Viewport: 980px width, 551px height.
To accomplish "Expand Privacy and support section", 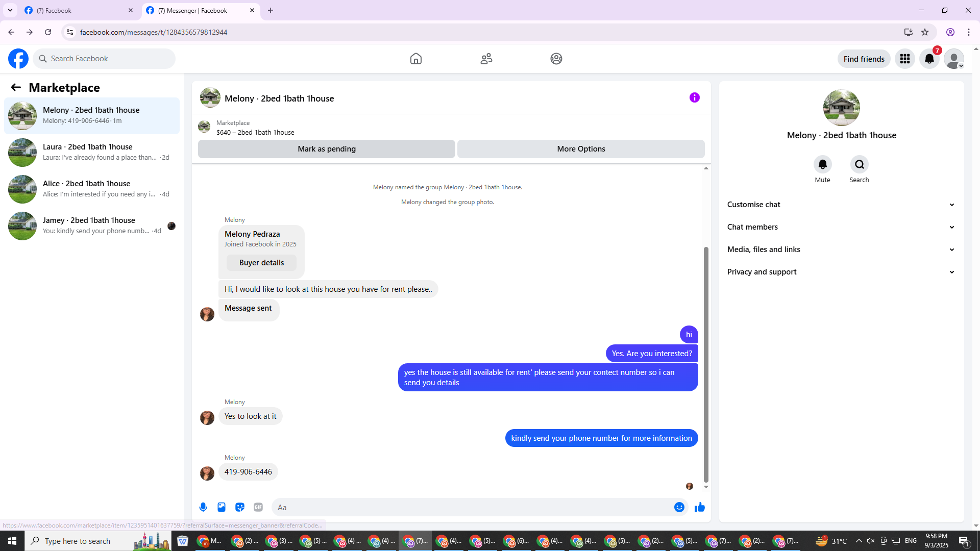I will click(841, 272).
